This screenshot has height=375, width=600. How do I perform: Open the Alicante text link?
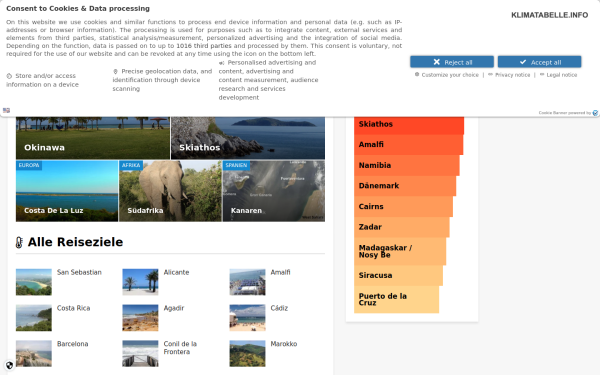[x=176, y=272]
